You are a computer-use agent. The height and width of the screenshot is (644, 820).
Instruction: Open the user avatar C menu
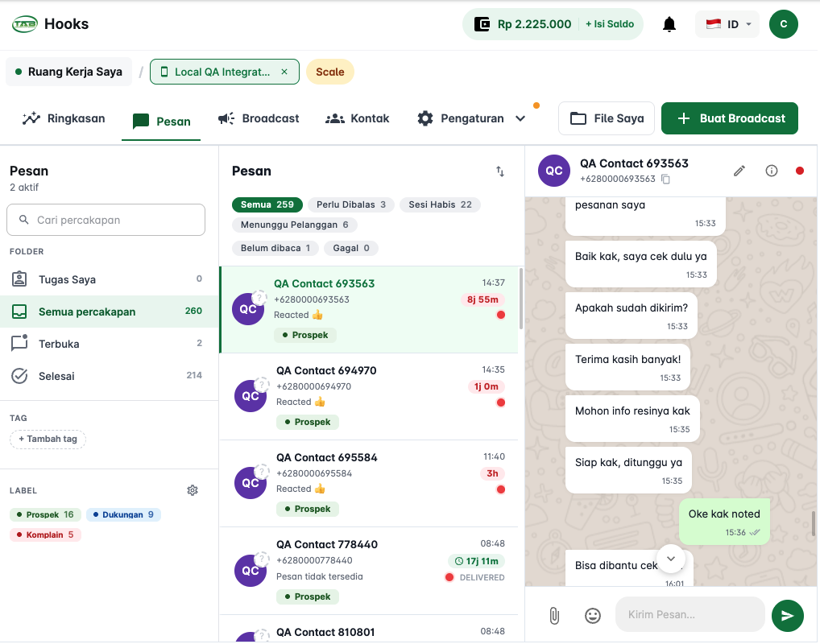[x=784, y=24]
